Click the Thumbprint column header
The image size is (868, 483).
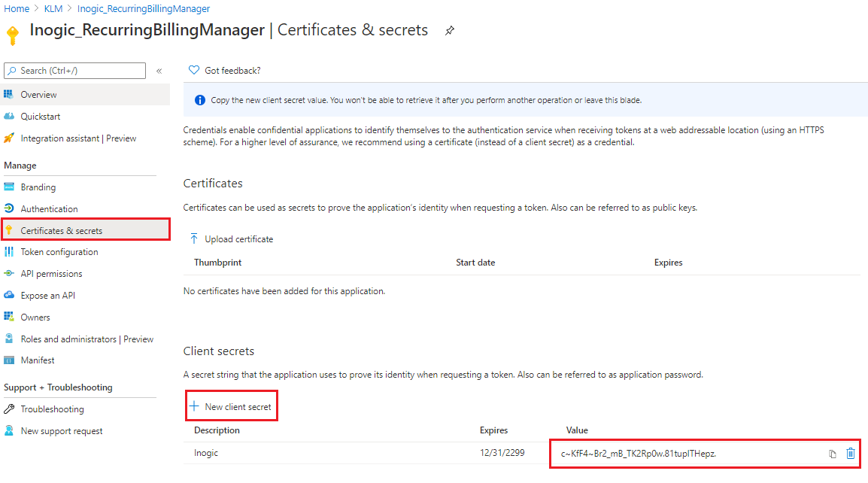tap(217, 263)
